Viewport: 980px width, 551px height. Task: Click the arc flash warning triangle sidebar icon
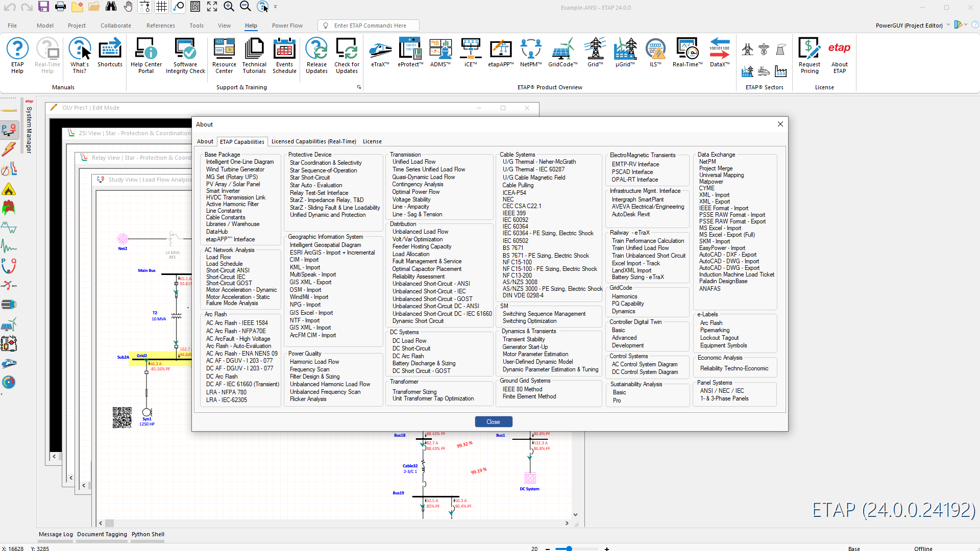(9, 189)
